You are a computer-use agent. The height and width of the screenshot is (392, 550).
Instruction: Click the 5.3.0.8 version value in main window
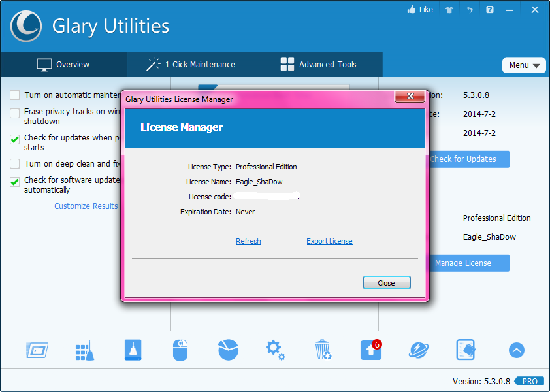tap(476, 95)
